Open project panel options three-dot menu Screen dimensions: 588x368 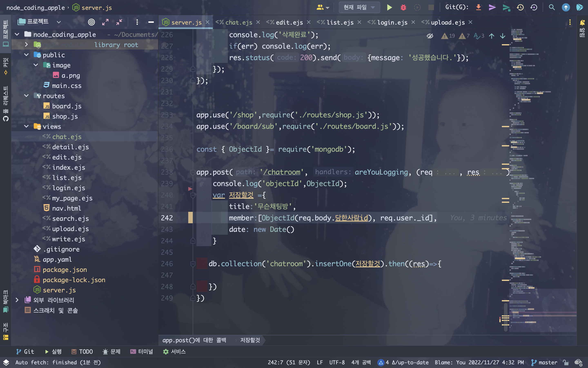137,22
